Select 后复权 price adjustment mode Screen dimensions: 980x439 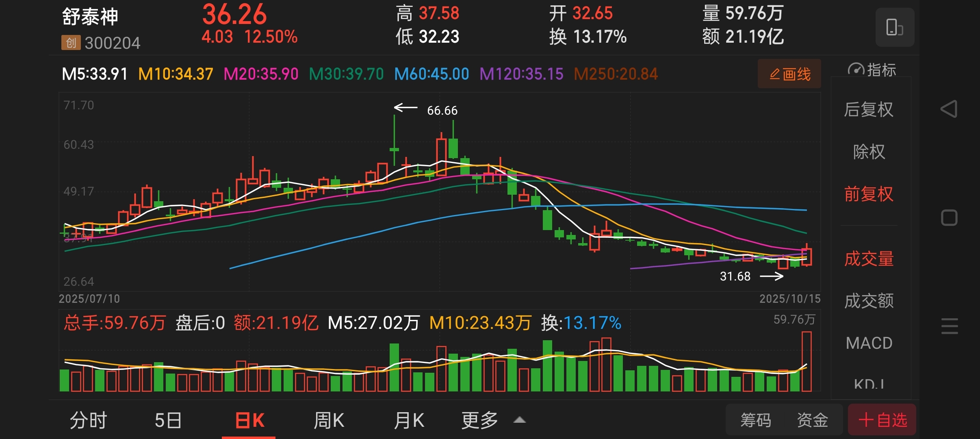[869, 109]
